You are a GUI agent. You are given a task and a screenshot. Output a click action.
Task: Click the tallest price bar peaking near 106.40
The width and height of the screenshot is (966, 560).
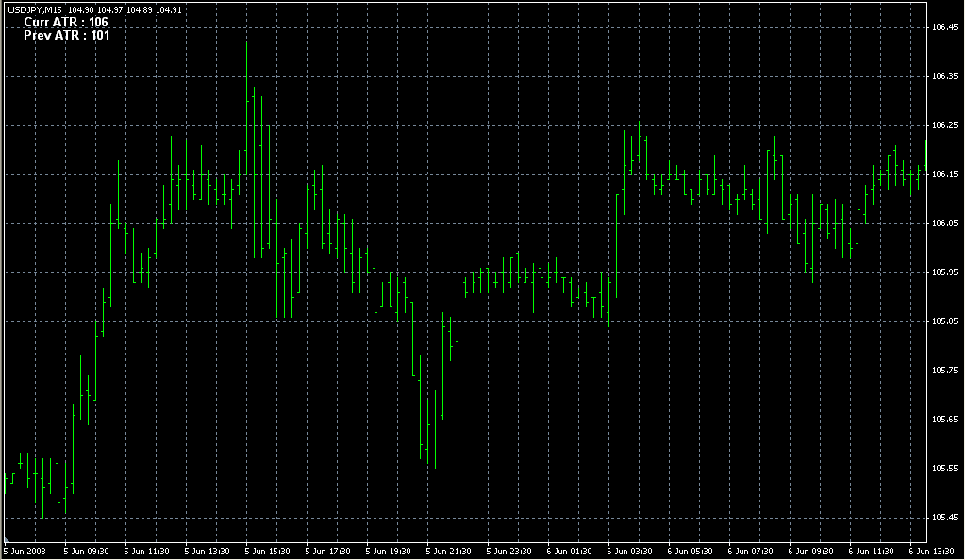(246, 108)
